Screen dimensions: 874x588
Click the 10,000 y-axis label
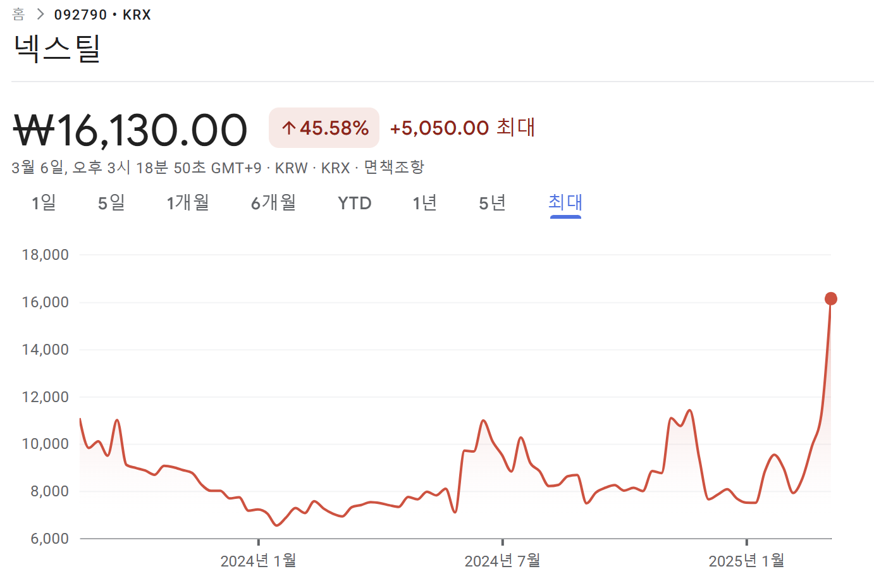tap(46, 444)
